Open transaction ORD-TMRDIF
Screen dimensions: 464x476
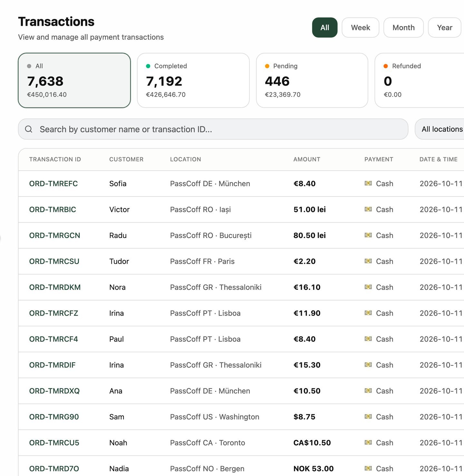(x=53, y=365)
